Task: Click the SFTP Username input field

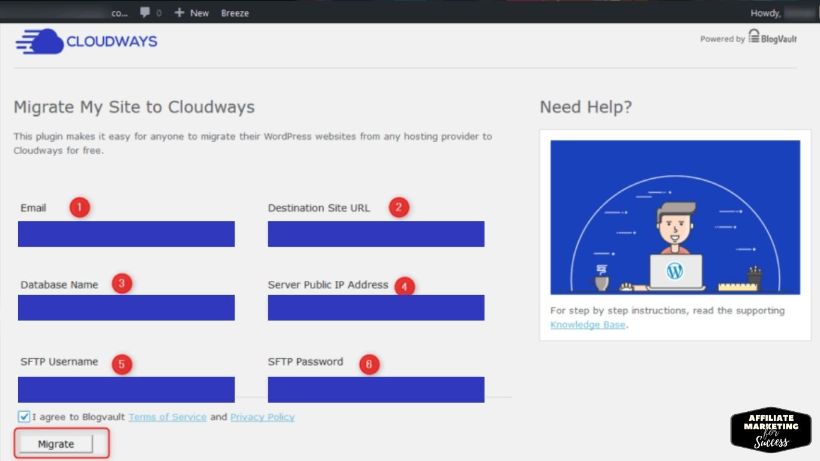Action: (126, 389)
